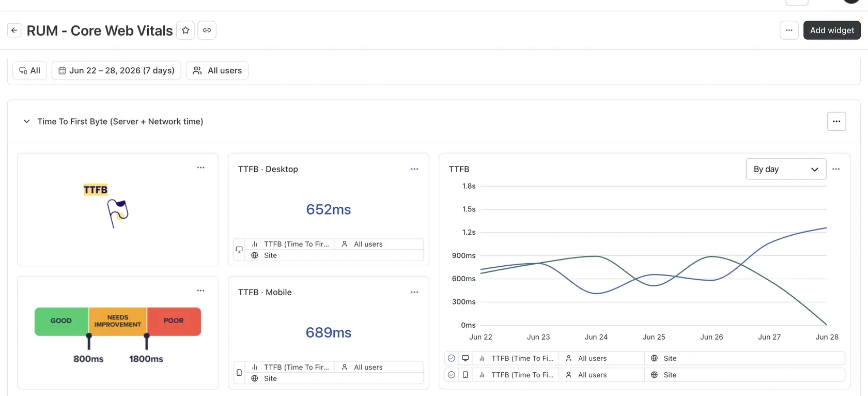Click the 652ms desktop TTFB value
Screen dimensions: 868x396
[x=329, y=209]
